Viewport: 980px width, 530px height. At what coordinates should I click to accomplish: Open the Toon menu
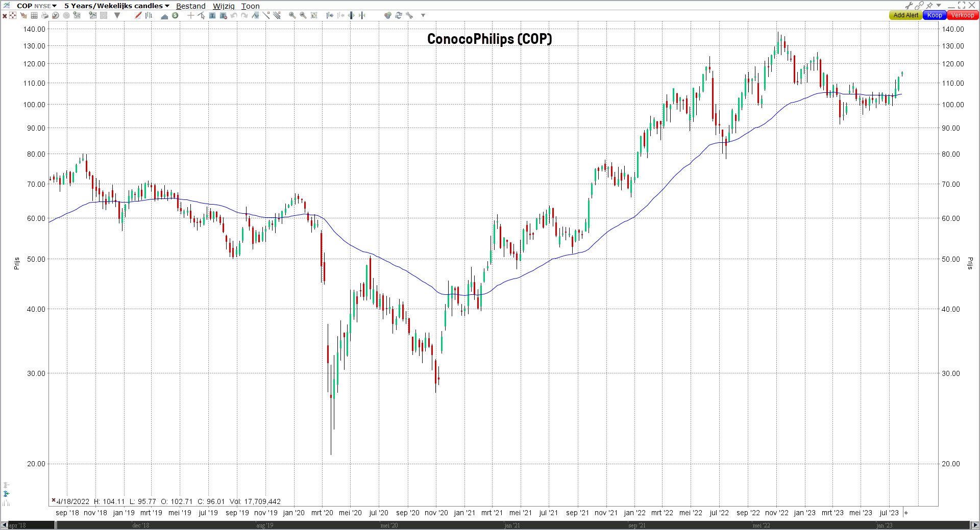pos(250,6)
